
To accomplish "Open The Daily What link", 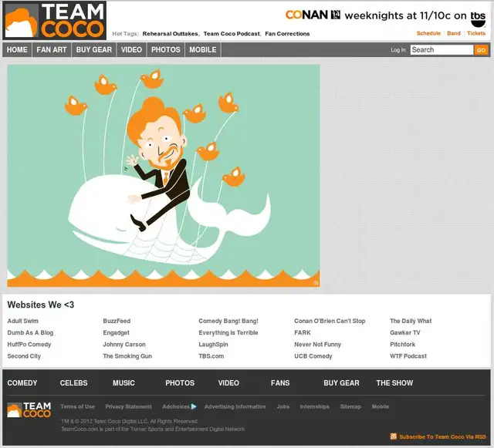I will point(411,321).
